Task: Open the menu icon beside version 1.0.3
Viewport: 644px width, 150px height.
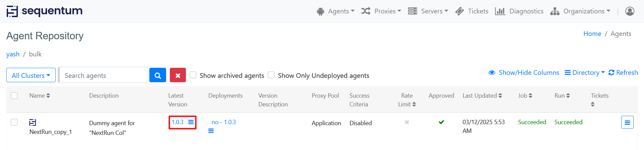Action: pyautogui.click(x=191, y=122)
